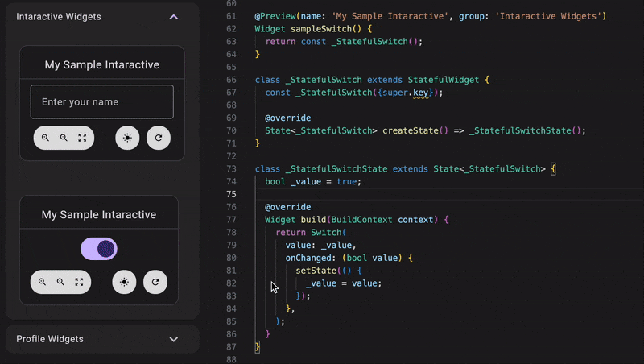Collapse the Intaractive Widgets group
The image size is (644, 364).
(x=174, y=17)
